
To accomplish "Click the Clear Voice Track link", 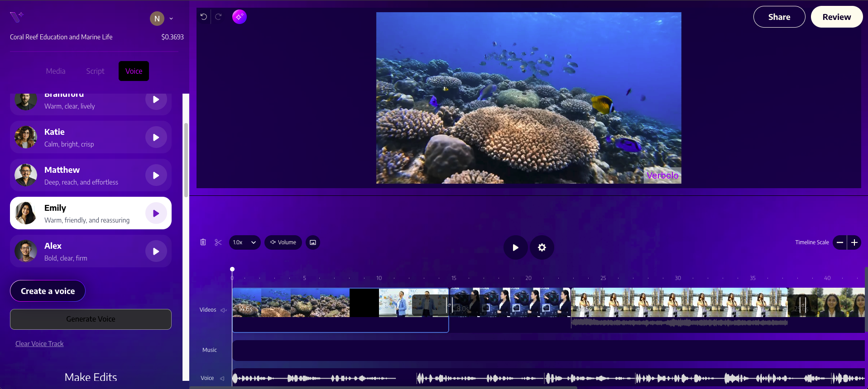I will click(x=39, y=344).
